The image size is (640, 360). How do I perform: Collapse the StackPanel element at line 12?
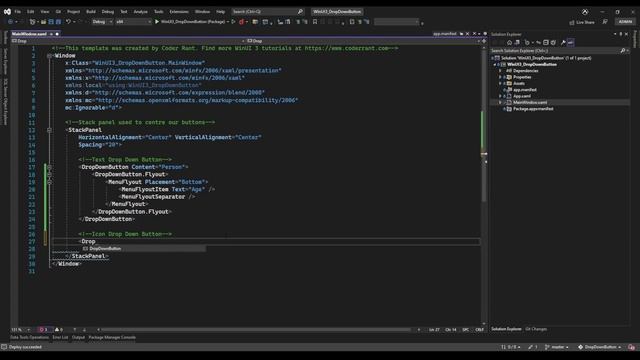click(49, 130)
